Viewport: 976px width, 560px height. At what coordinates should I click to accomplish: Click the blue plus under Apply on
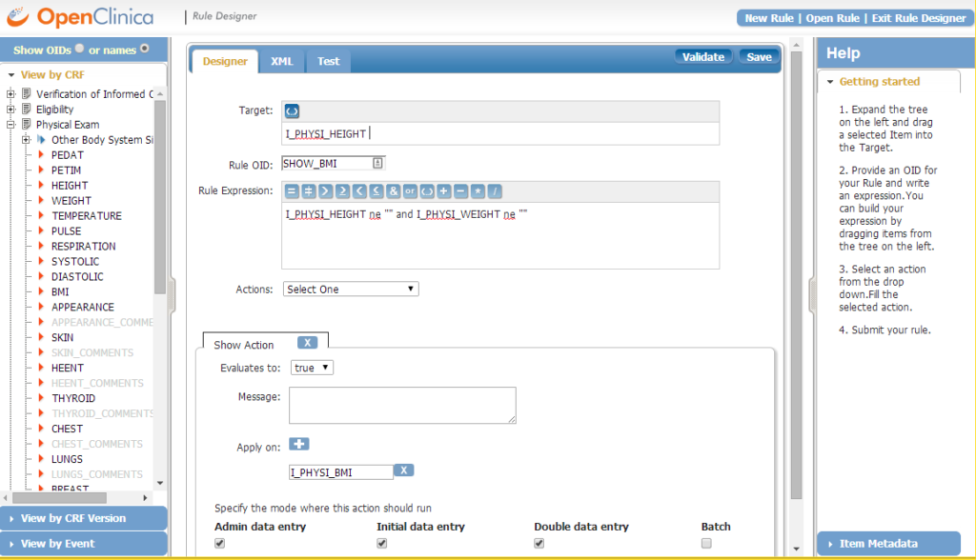pos(299,444)
